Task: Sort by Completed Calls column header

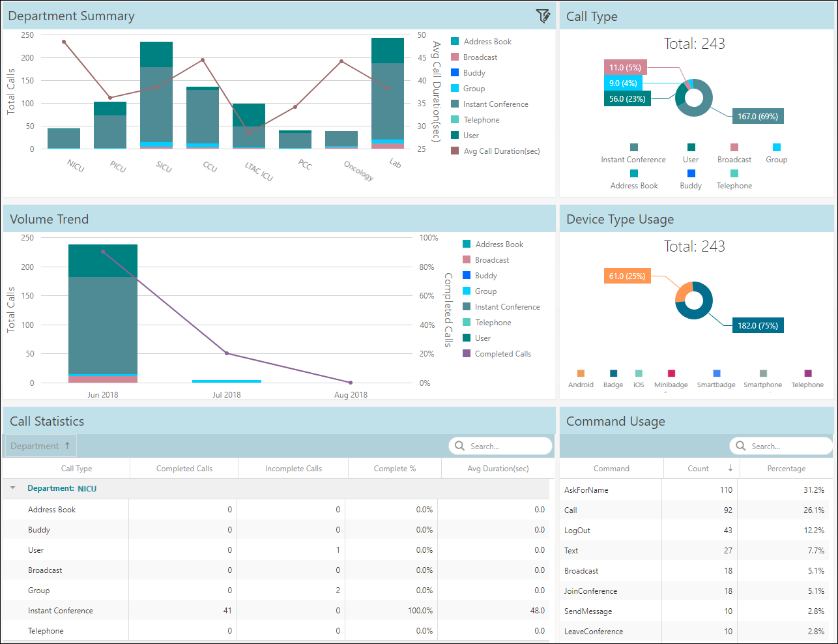Action: pos(184,469)
